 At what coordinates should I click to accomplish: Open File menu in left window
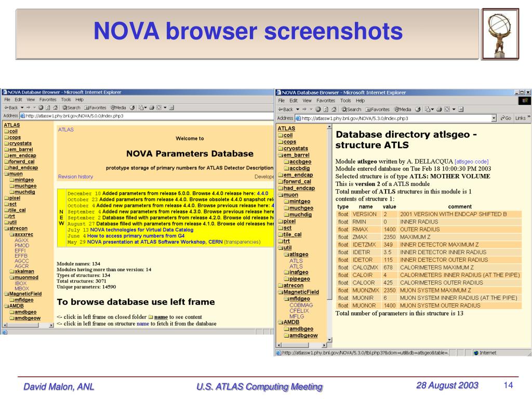[x=7, y=100]
